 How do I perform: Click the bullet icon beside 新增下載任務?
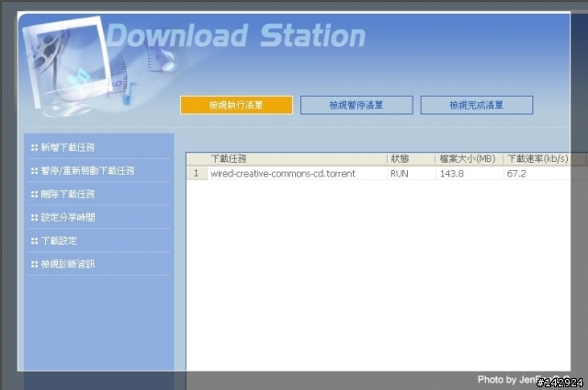click(35, 147)
